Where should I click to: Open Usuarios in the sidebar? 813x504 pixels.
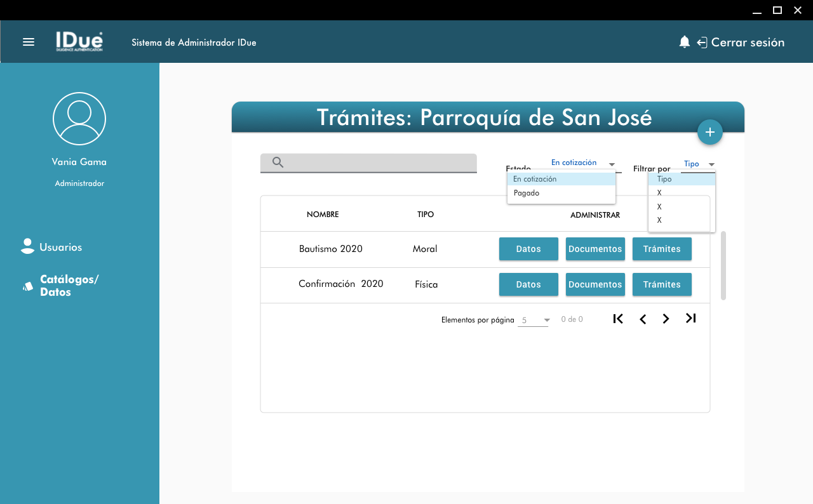pyautogui.click(x=60, y=247)
